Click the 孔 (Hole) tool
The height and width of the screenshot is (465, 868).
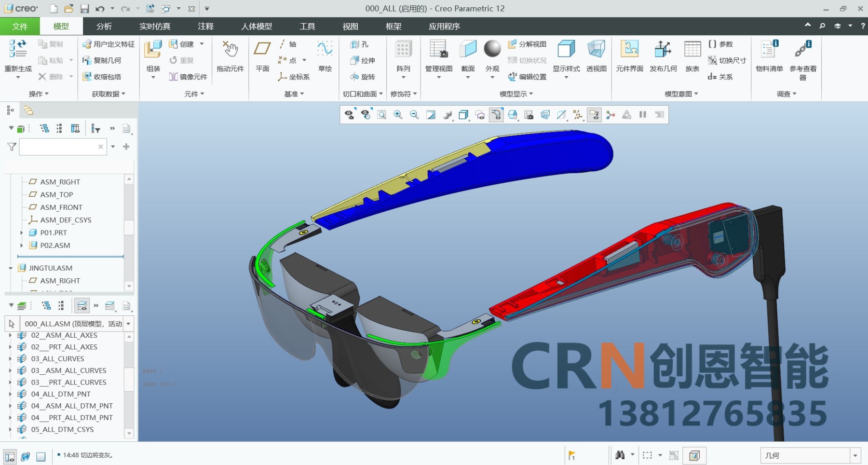359,44
